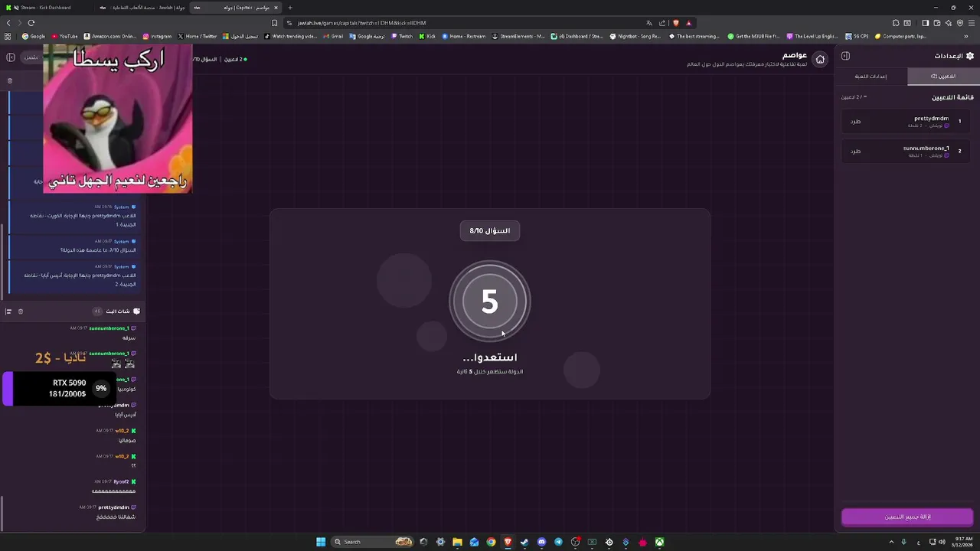Click the السؤال 8/10 question badge

[x=490, y=230]
